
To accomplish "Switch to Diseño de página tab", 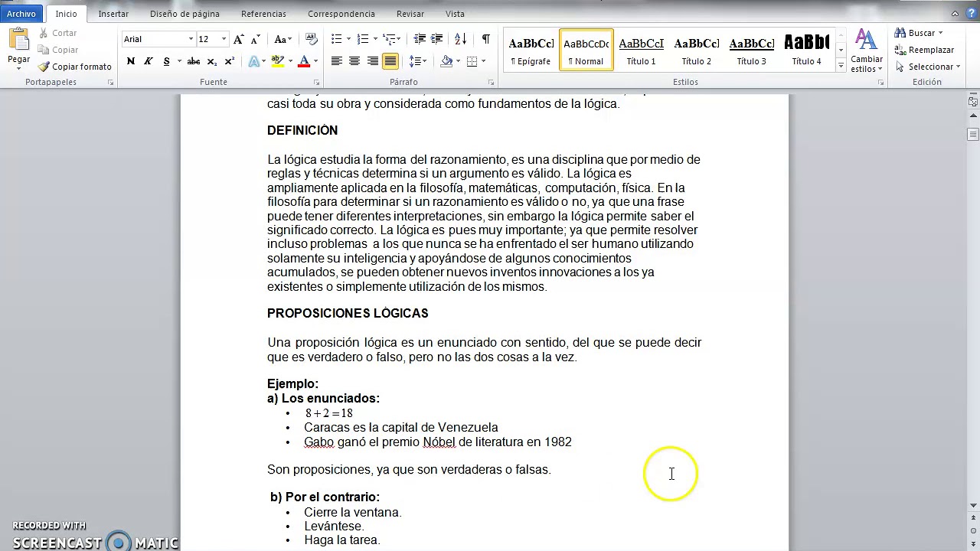I will pyautogui.click(x=185, y=14).
